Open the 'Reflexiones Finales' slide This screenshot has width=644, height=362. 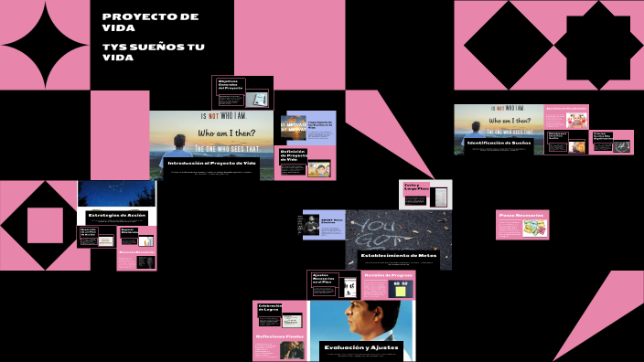coord(280,346)
